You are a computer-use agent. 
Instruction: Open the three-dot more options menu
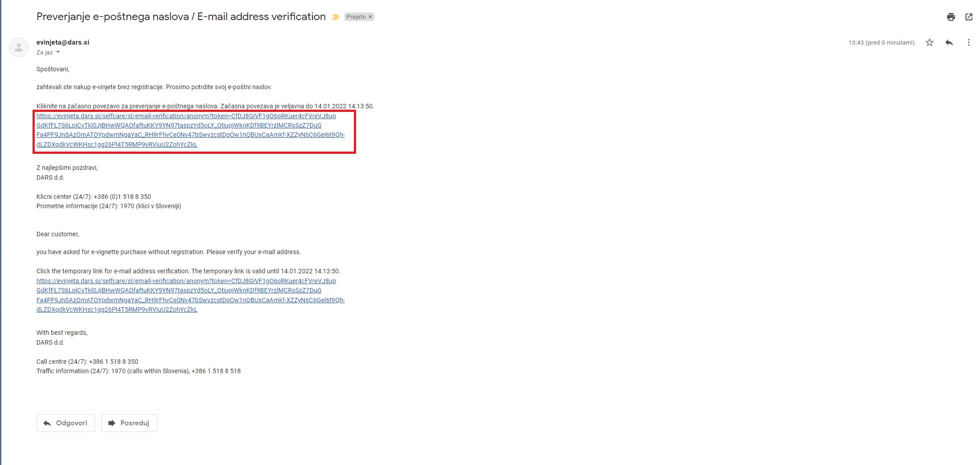coord(968,43)
